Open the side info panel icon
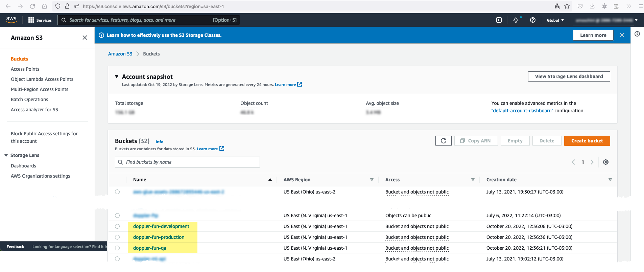Image resolution: width=644 pixels, height=272 pixels. [x=637, y=34]
